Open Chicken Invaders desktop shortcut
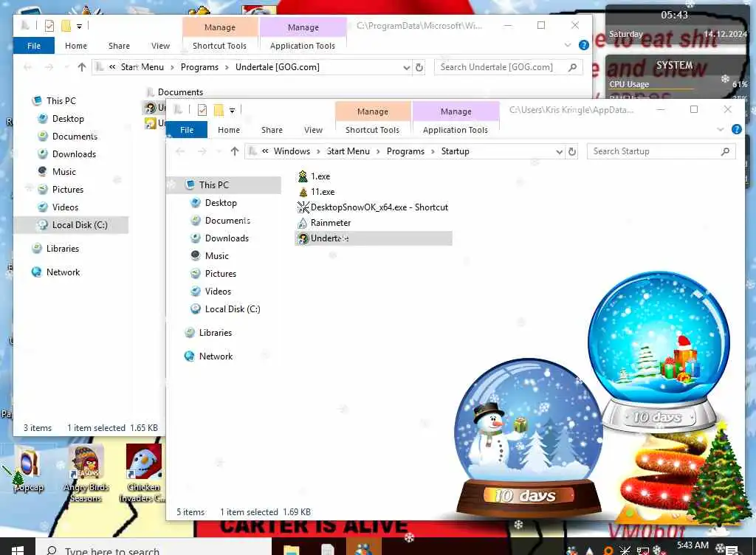Image resolution: width=756 pixels, height=555 pixels. (143, 475)
